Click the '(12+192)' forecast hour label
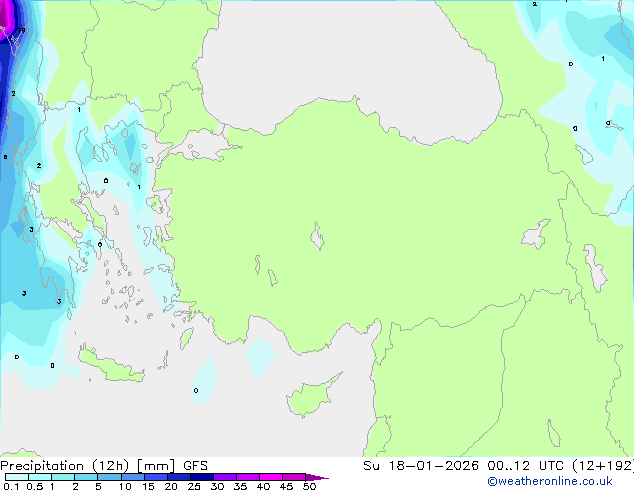Image resolution: width=634 pixels, height=490 pixels. pyautogui.click(x=603, y=466)
